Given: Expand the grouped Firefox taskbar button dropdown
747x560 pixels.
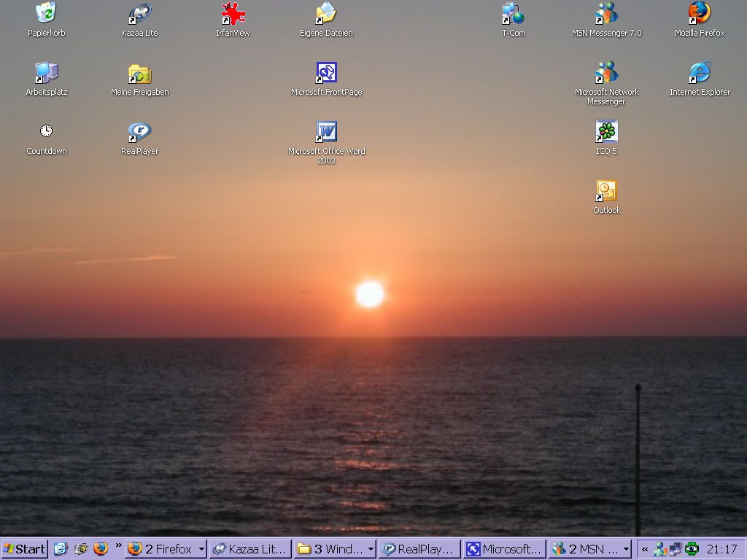Looking at the screenshot, I should (201, 549).
